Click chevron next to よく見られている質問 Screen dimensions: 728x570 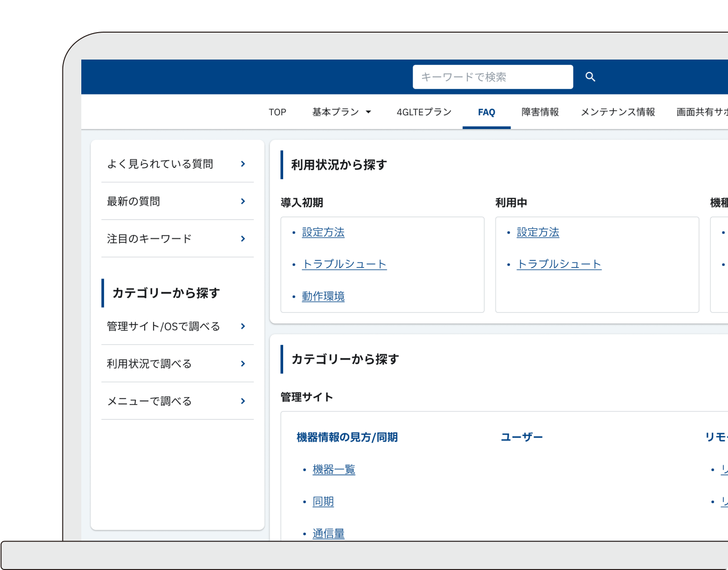coord(243,164)
